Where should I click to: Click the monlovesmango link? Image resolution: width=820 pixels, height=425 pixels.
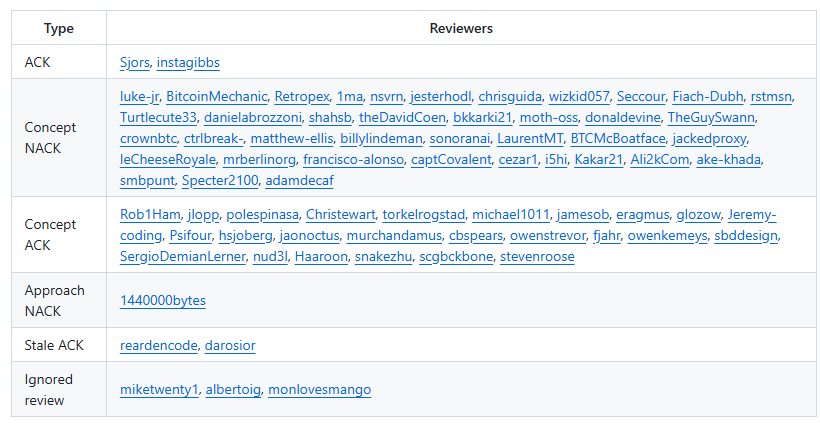320,389
